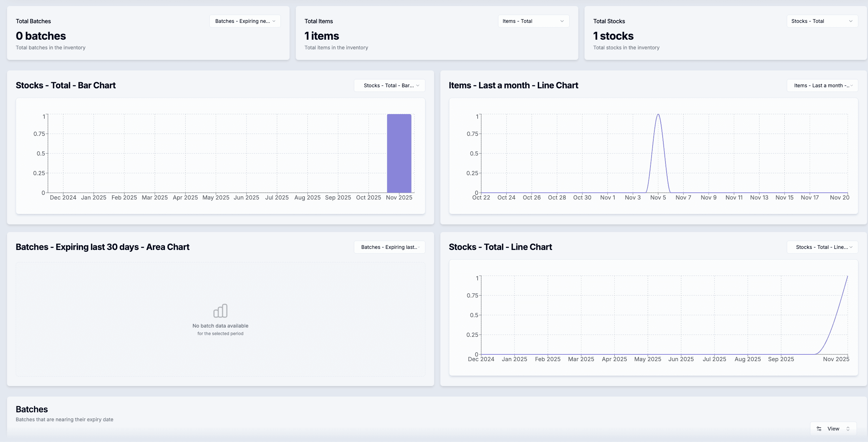Click the 0 batches statistic
The height and width of the screenshot is (442, 868).
(x=41, y=36)
